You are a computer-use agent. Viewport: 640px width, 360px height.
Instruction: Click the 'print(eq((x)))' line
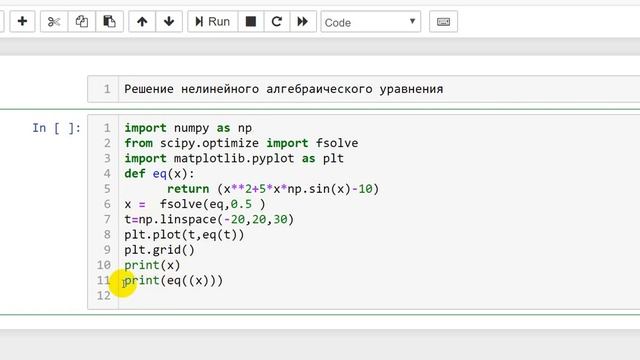pos(173,280)
